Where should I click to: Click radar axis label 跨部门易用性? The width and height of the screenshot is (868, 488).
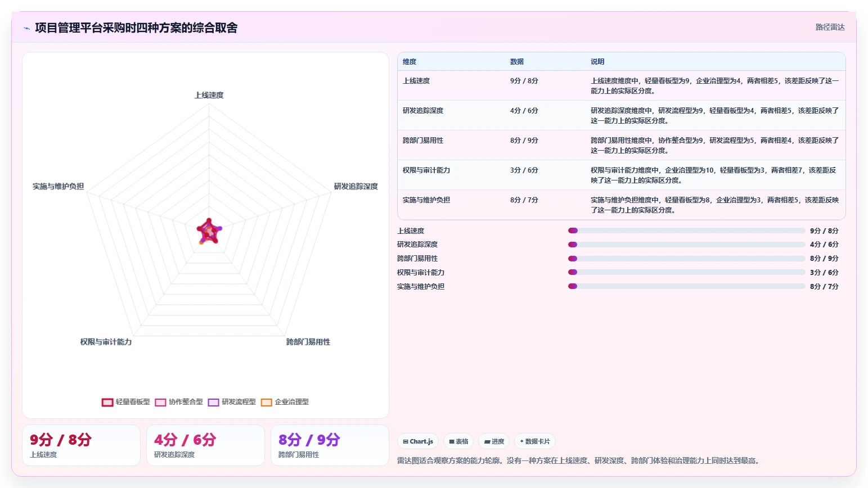(308, 342)
